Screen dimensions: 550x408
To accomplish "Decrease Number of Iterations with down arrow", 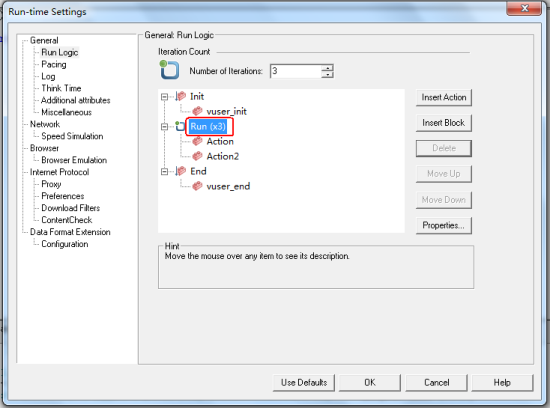I will pyautogui.click(x=327, y=74).
